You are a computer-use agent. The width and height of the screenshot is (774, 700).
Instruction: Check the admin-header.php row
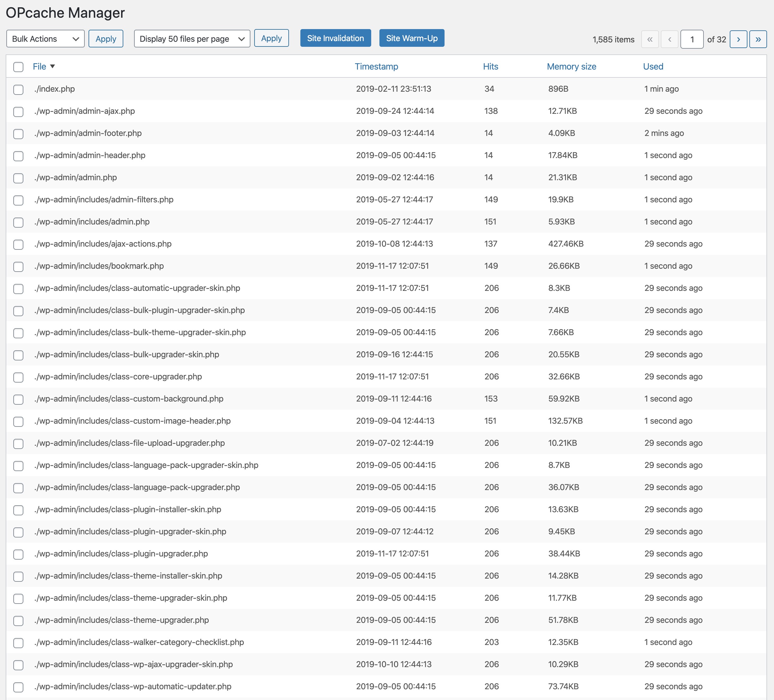tap(18, 156)
